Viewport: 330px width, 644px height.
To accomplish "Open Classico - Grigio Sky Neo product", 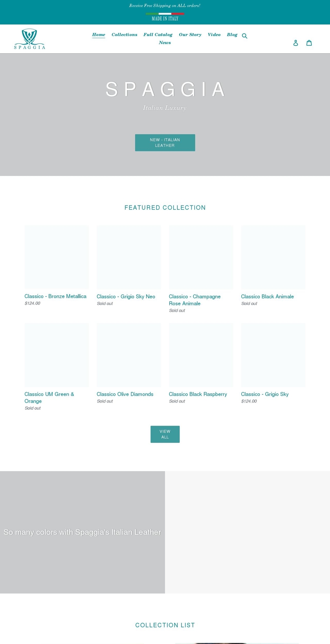I will pos(126,296).
